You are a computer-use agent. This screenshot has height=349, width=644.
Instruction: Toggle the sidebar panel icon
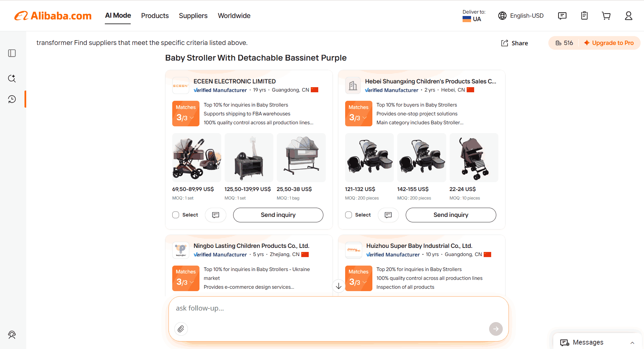coord(12,53)
